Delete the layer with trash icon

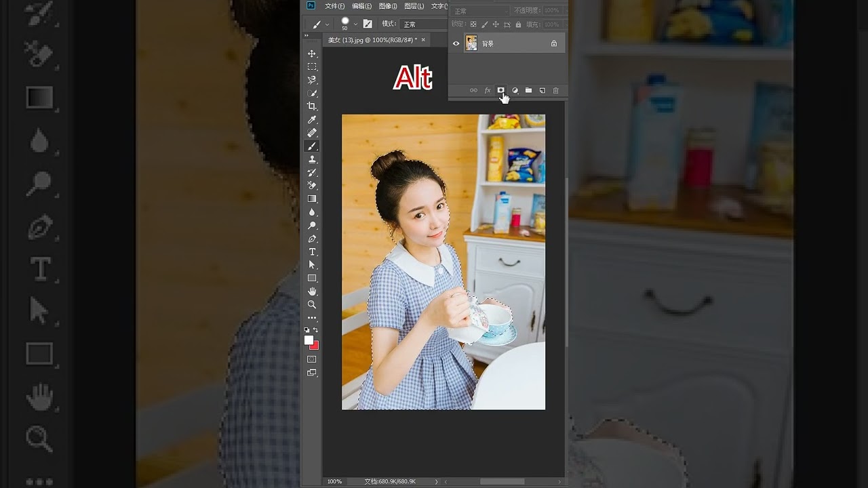555,90
